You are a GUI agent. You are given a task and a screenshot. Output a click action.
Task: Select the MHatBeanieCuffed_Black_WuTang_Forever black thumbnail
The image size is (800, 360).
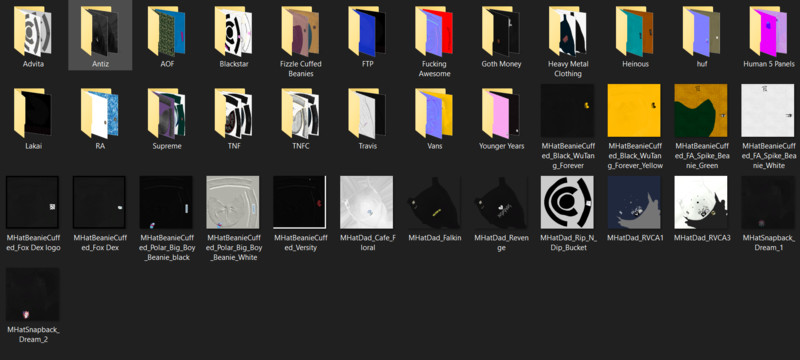(567, 111)
